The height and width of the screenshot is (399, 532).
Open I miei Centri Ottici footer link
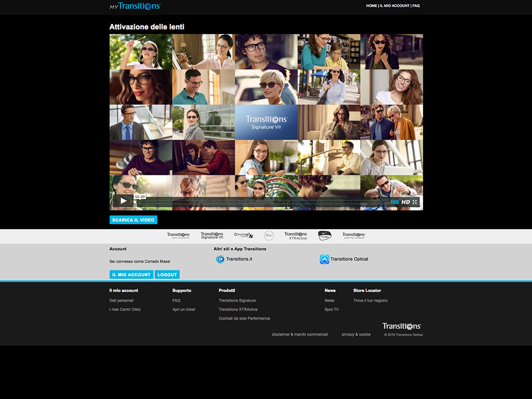[x=125, y=310]
